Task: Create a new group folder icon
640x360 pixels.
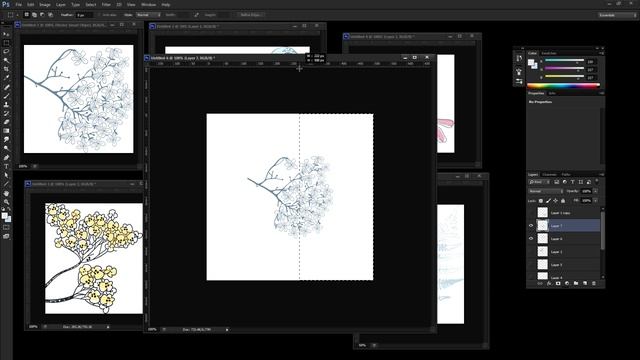Action: 576,283
